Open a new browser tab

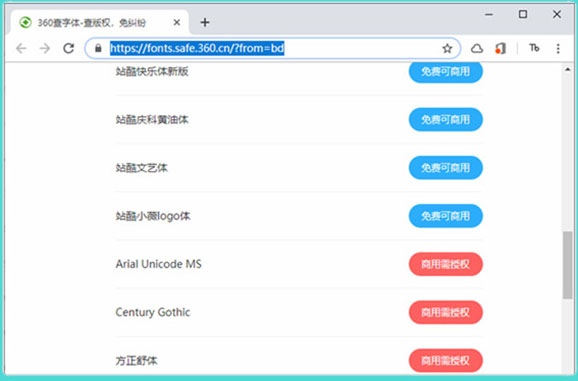[205, 22]
